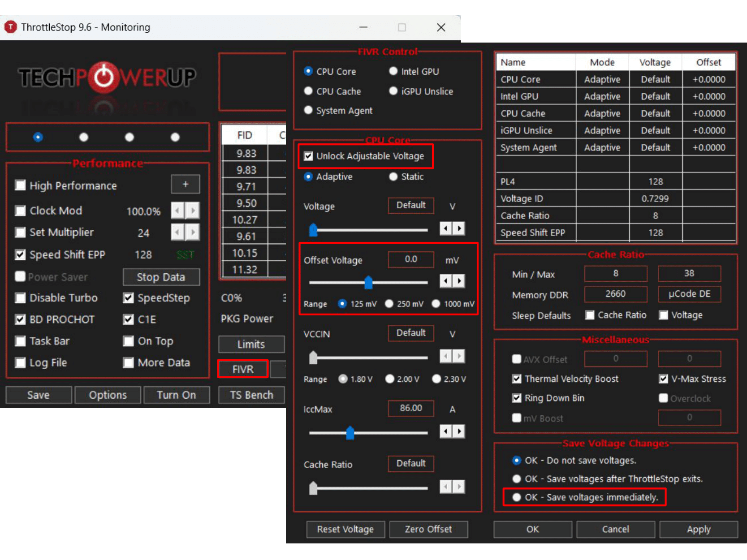Screen dimensions: 747x560
Task: Increase Set Multiplier with right arrow
Action: pyautogui.click(x=193, y=232)
